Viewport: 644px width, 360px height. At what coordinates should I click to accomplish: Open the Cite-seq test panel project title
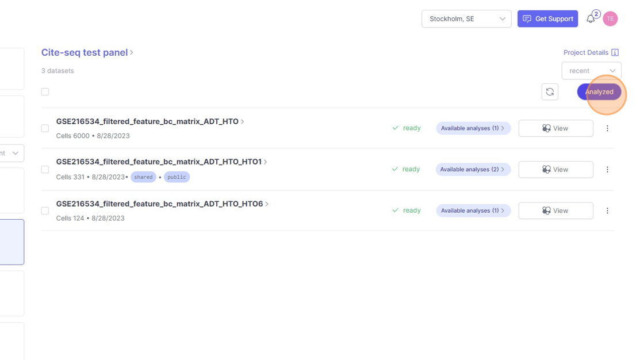coord(85,52)
